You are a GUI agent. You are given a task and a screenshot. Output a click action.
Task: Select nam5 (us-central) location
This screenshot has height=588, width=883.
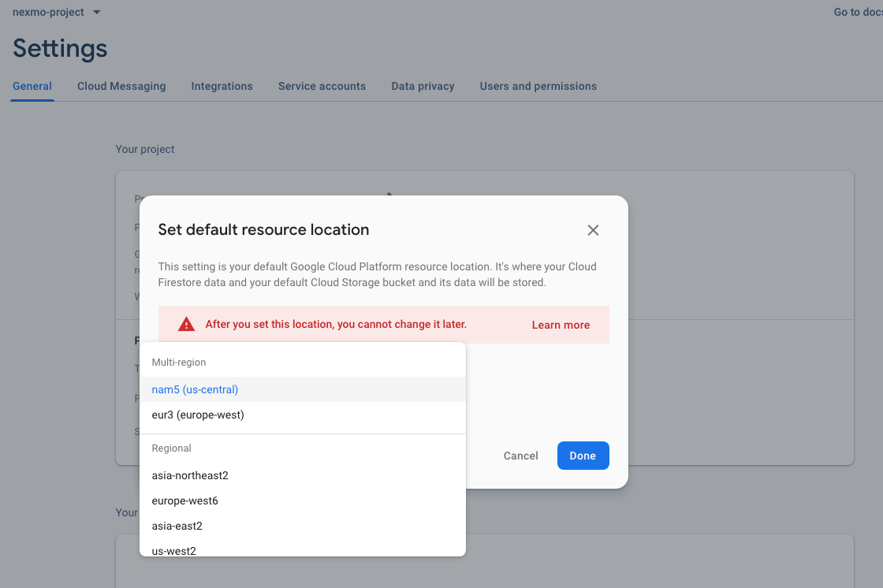point(303,389)
